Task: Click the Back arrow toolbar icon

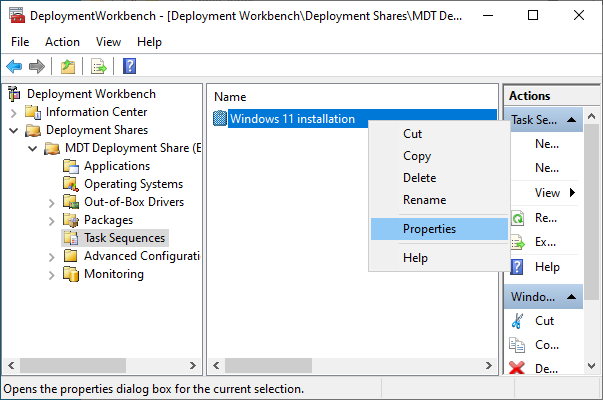Action: (x=14, y=67)
